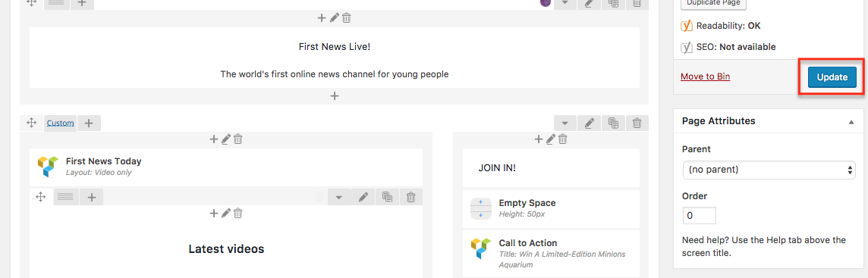Open the Parent page dropdown
Viewport: 868px width, 278px height.
point(769,170)
